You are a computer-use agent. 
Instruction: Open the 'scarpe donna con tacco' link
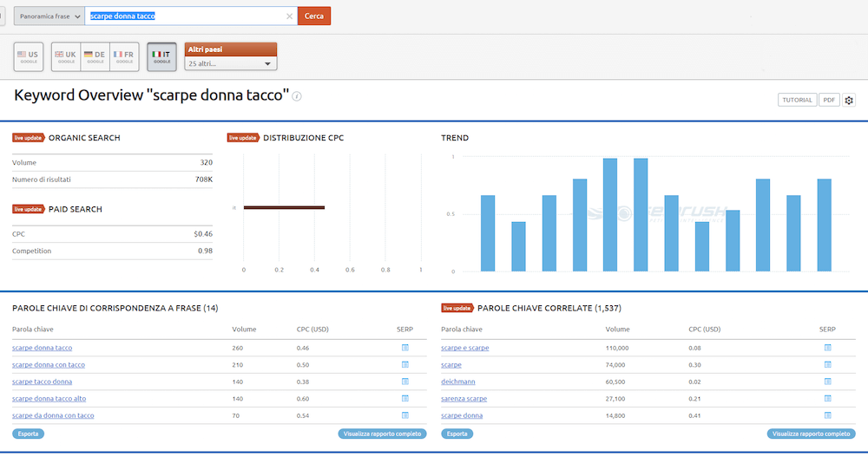pyautogui.click(x=49, y=364)
